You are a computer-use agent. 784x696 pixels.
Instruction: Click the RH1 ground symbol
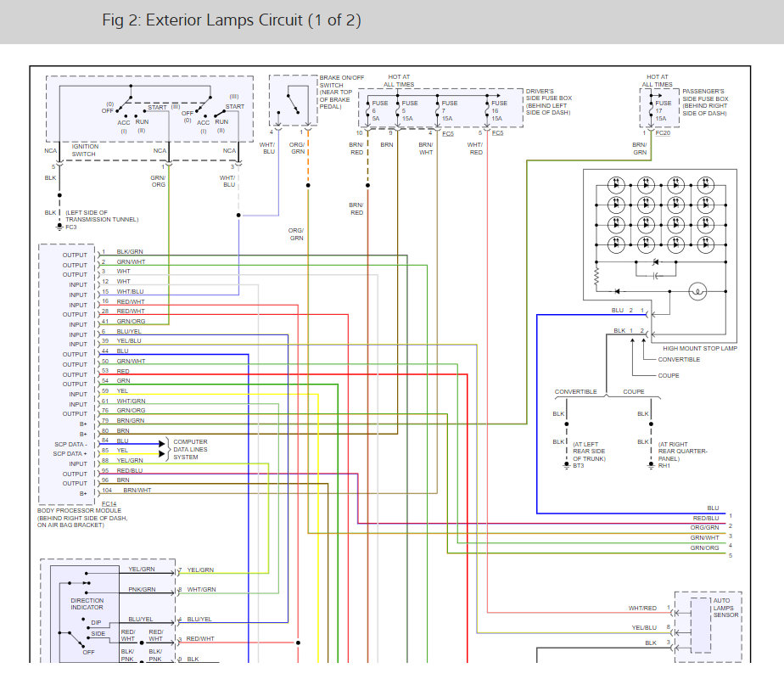[x=651, y=465]
